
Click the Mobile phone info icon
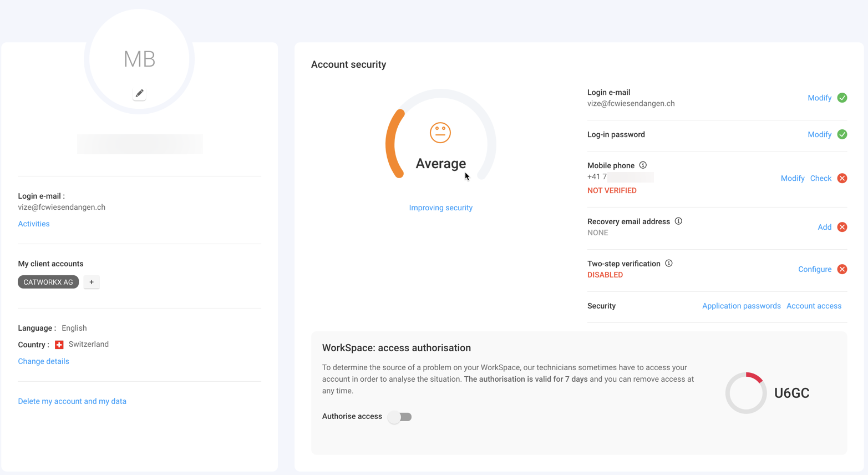pos(643,165)
